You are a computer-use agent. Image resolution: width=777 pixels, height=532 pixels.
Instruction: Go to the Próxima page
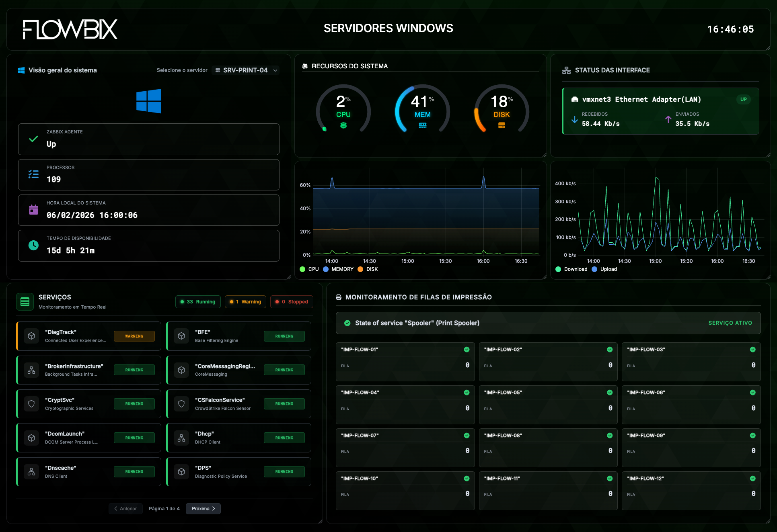click(x=203, y=509)
